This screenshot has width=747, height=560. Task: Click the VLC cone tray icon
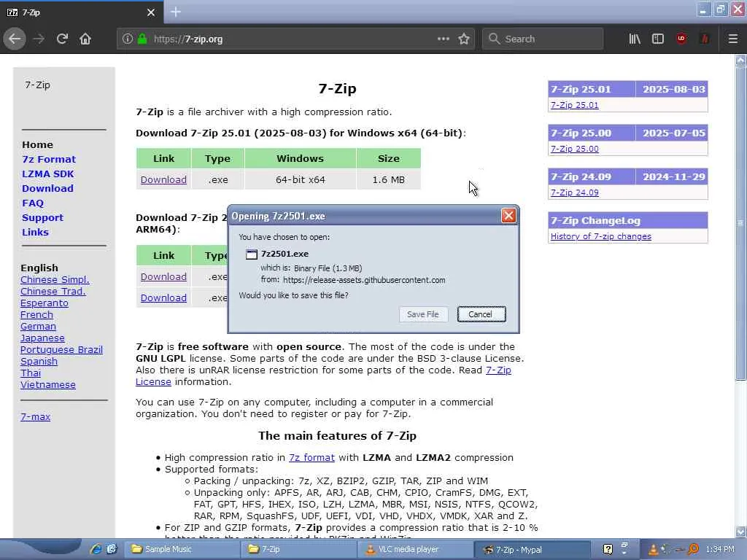tap(653, 550)
